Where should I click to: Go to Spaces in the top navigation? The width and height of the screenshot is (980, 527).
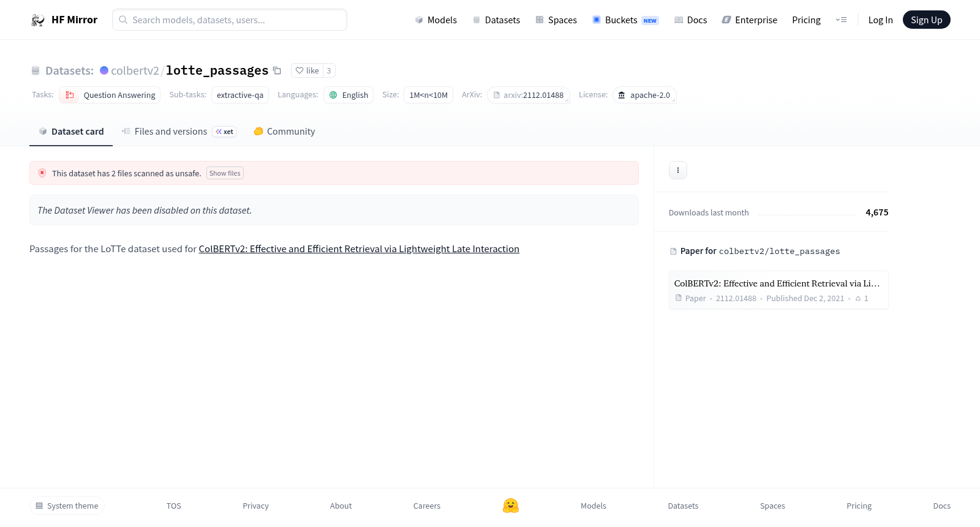pos(556,20)
